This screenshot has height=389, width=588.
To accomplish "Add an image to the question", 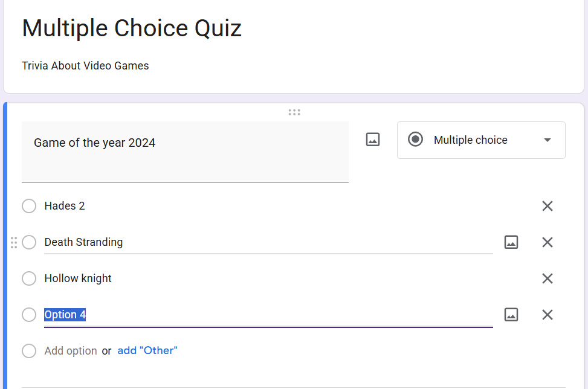I will pyautogui.click(x=372, y=139).
